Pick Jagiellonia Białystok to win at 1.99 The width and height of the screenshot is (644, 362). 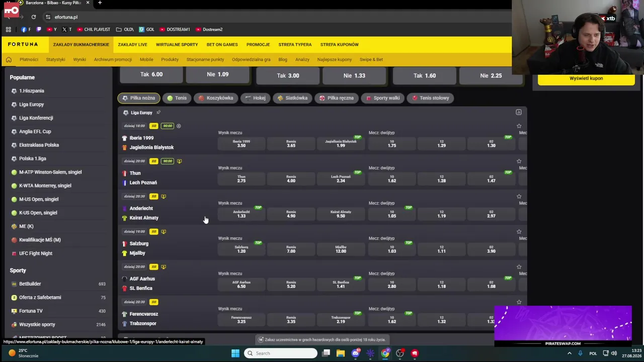click(x=341, y=143)
